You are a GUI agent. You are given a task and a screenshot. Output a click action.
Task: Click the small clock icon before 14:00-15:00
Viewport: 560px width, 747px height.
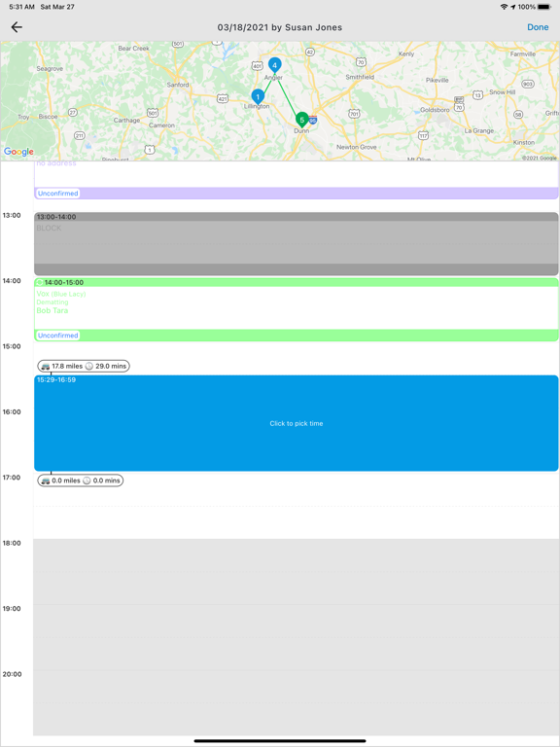(x=40, y=282)
